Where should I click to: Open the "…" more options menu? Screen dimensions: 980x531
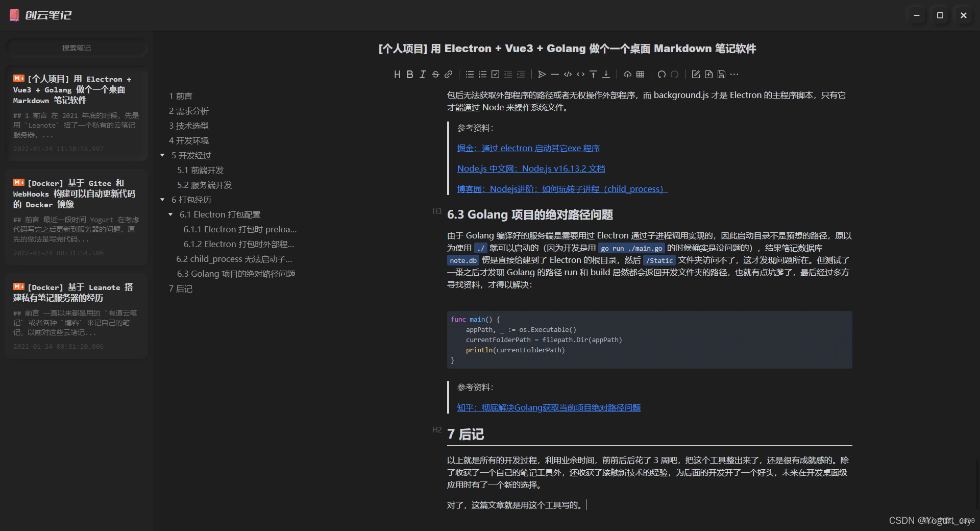(734, 74)
